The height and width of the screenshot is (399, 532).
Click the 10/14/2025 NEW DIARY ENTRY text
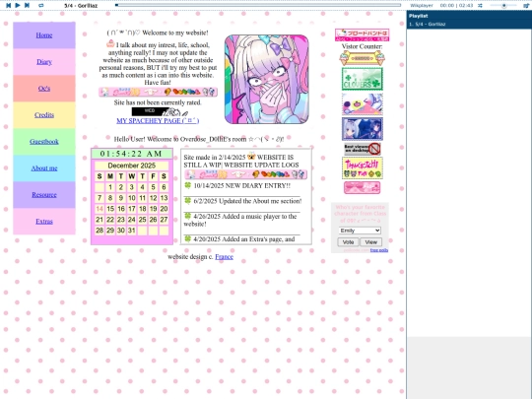[242, 185]
